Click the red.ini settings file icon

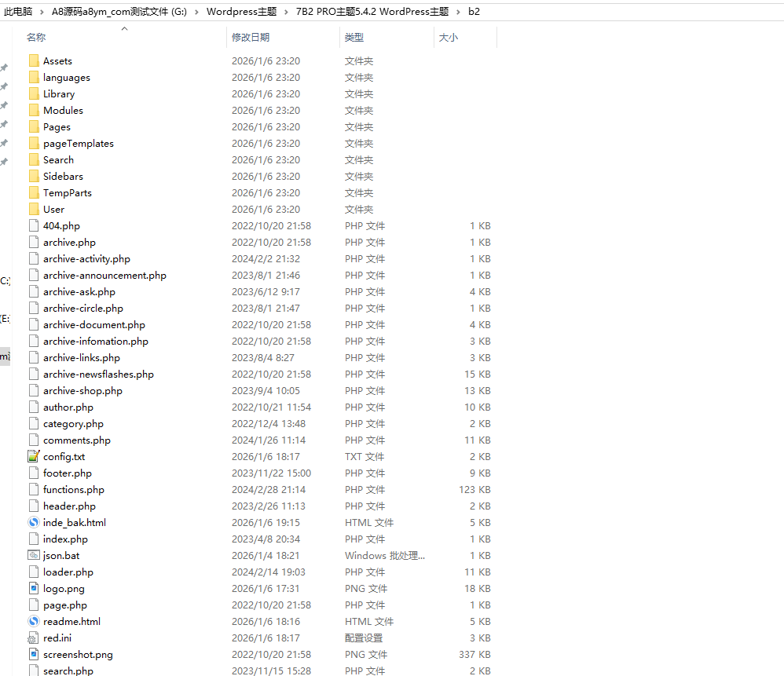(33, 638)
